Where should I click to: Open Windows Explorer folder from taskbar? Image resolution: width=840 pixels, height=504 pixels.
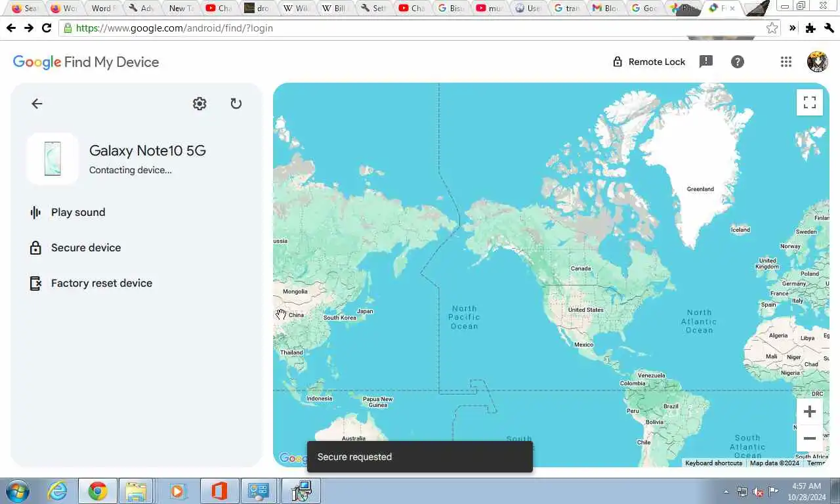pyautogui.click(x=136, y=491)
